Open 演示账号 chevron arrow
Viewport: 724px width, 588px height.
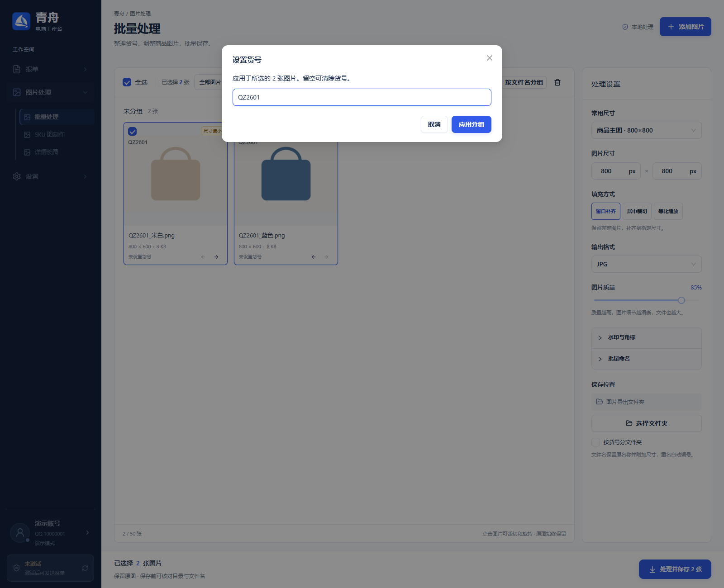click(87, 533)
